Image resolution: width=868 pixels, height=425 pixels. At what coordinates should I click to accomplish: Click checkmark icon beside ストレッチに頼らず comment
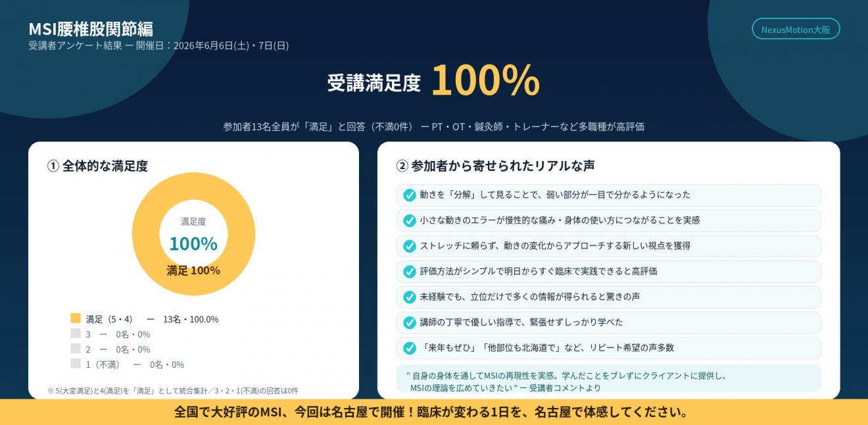point(410,246)
